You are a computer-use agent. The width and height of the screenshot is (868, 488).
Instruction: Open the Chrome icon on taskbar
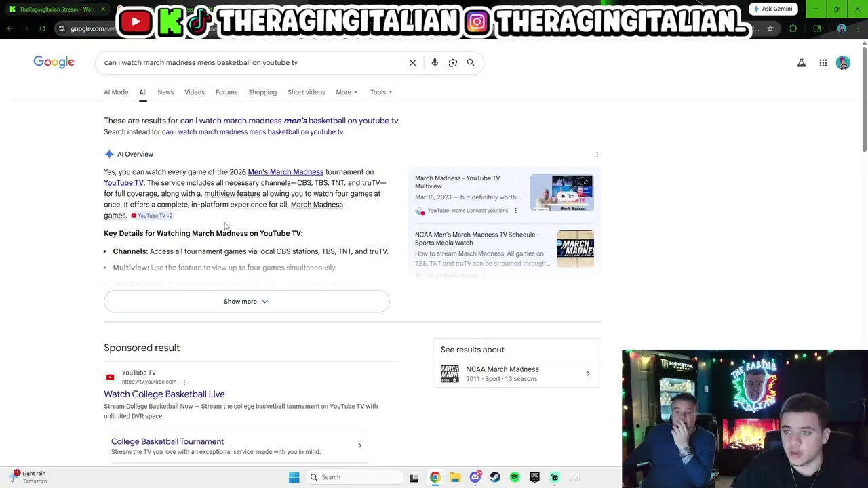pyautogui.click(x=435, y=477)
